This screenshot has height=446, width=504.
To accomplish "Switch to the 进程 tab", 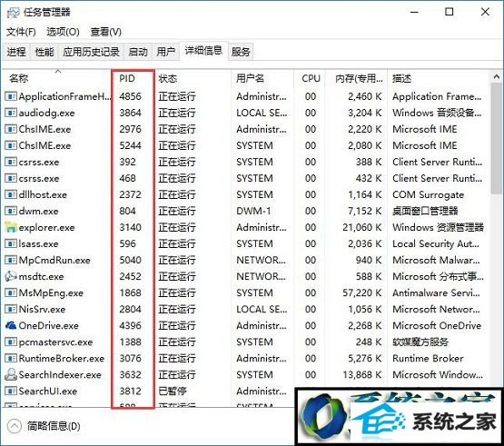I will click(x=16, y=52).
